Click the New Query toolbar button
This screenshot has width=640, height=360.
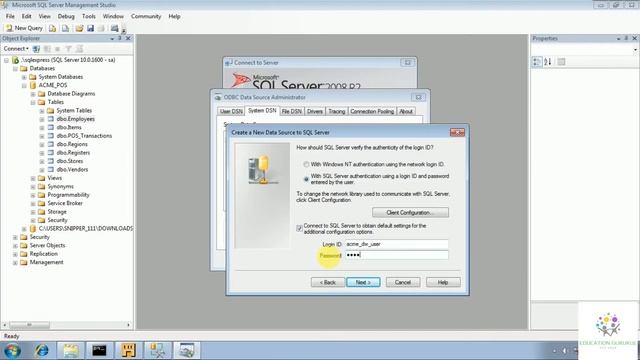24,28
